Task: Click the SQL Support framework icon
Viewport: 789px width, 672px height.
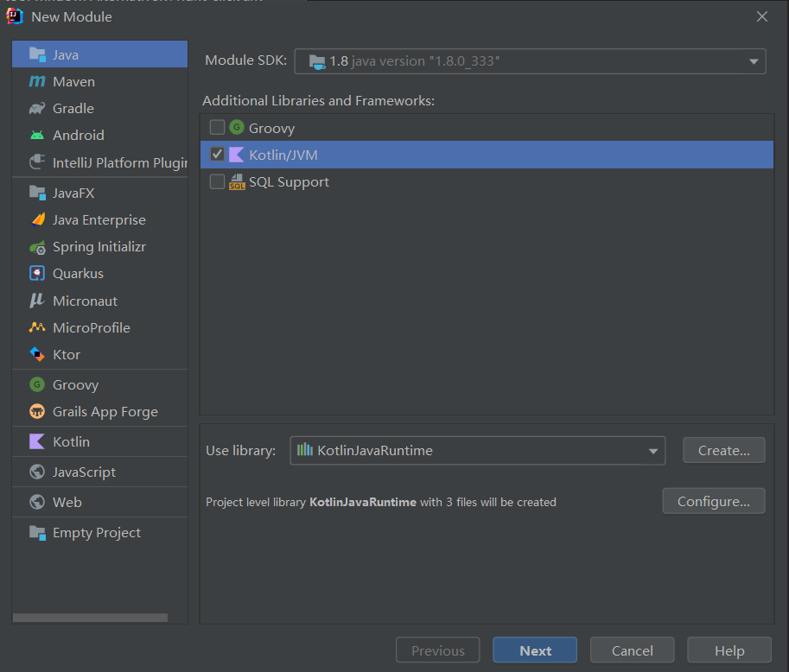Action: [237, 181]
